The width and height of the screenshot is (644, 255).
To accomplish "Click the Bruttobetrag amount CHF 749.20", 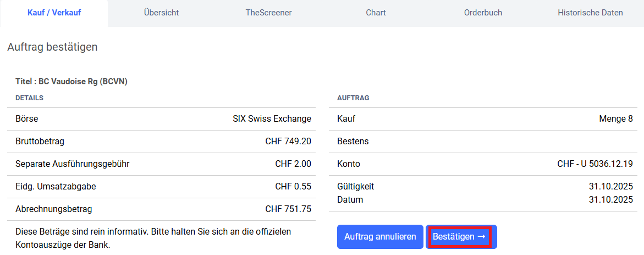I will 288,142.
